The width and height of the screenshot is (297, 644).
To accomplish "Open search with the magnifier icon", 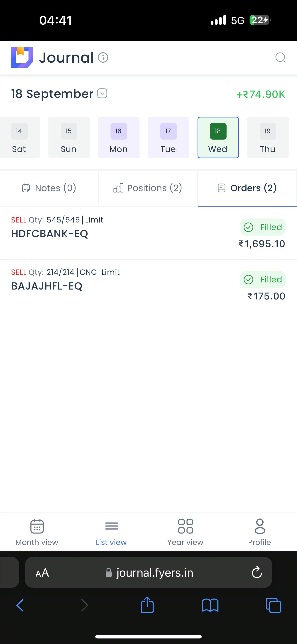I will [280, 58].
